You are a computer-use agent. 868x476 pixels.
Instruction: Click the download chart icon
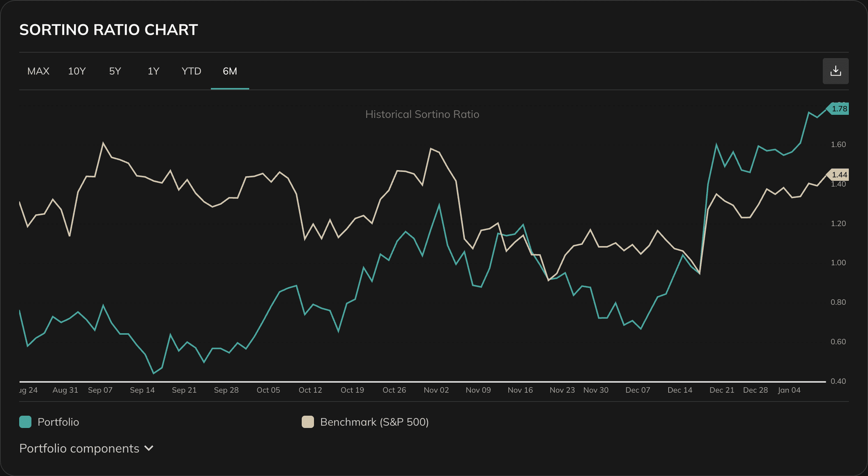point(835,71)
